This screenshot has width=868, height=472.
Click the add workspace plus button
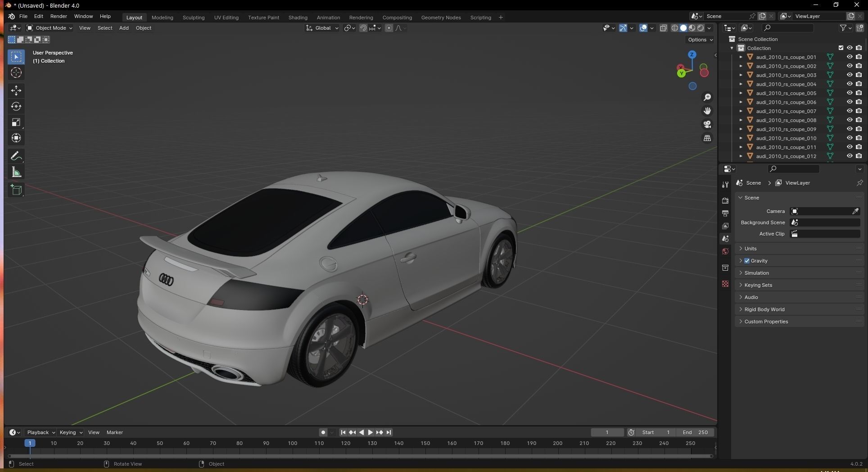point(501,18)
